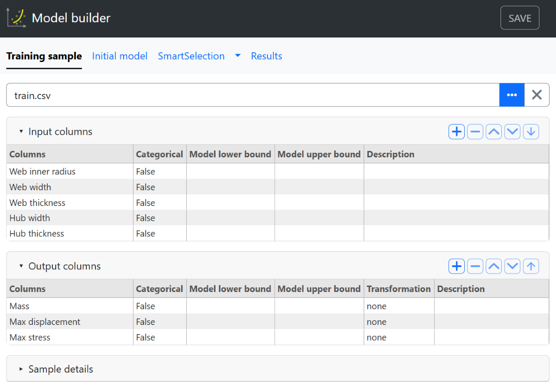The height and width of the screenshot is (392, 556).
Task: Add a new output column
Action: click(456, 266)
